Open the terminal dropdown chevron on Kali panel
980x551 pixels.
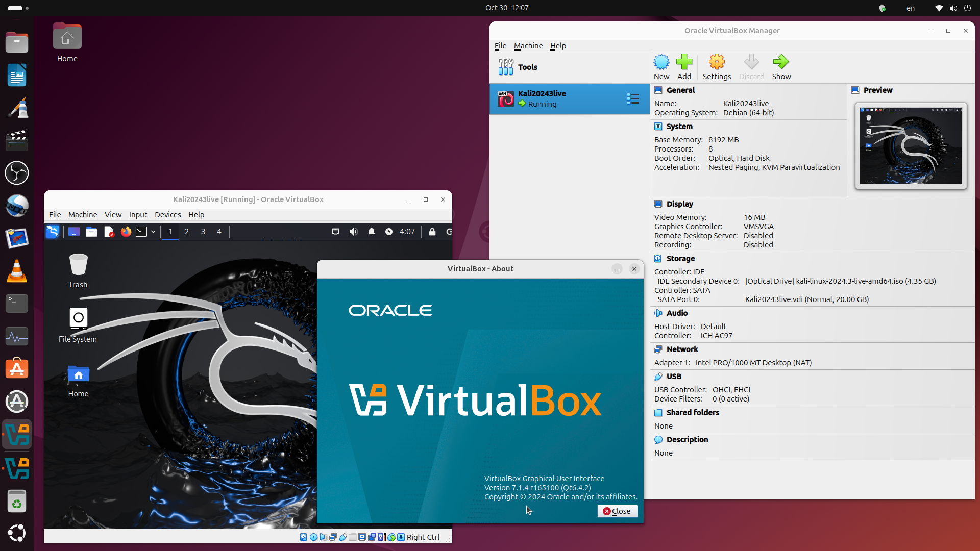153,232
